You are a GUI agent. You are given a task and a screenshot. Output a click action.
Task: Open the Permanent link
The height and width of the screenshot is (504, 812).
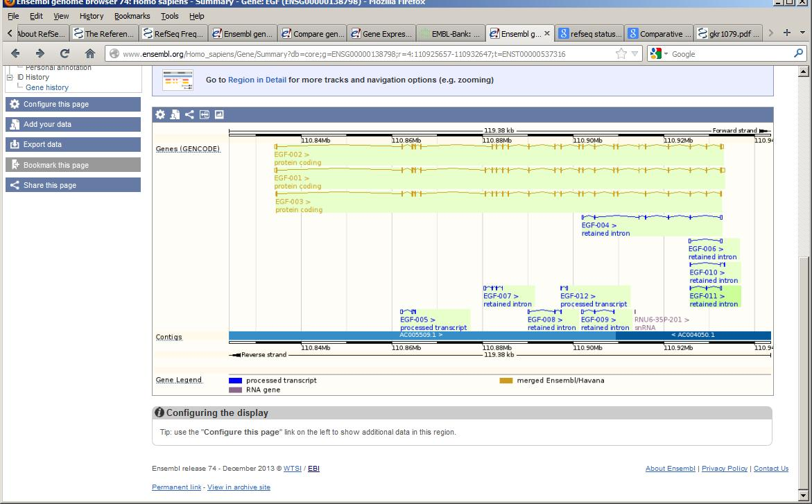[x=177, y=487]
